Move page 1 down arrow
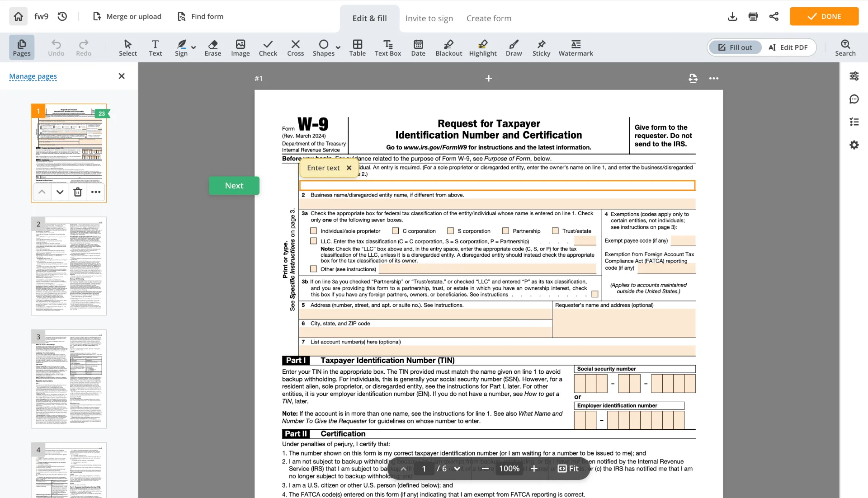The height and width of the screenshot is (498, 868). point(60,192)
